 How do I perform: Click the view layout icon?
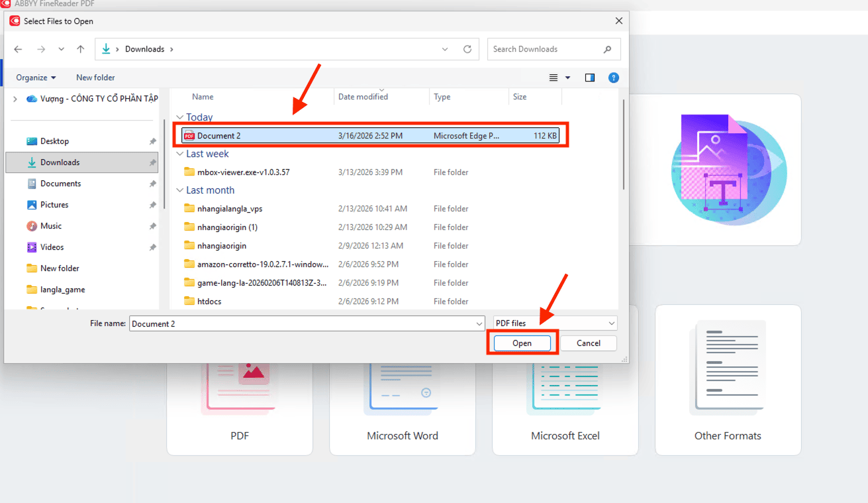tap(554, 78)
